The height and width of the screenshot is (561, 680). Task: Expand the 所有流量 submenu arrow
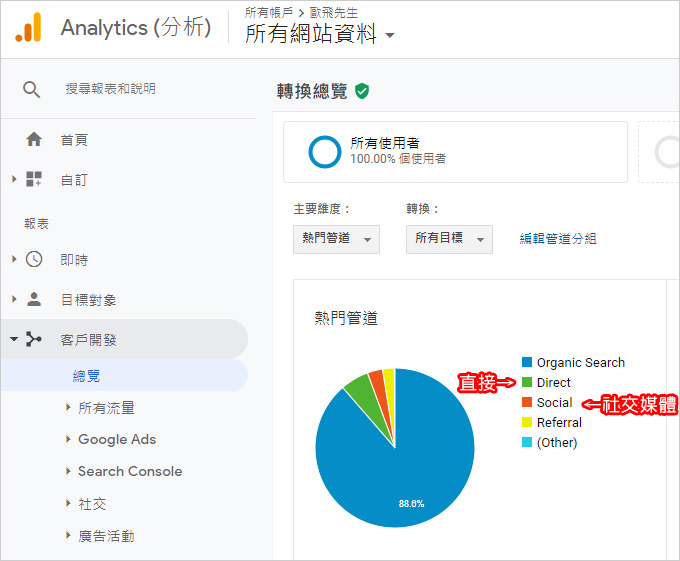(x=68, y=407)
